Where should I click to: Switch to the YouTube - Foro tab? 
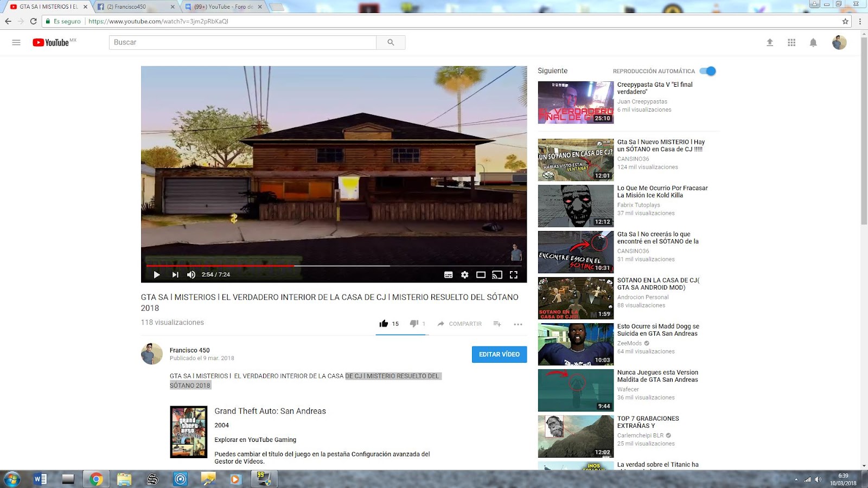point(222,7)
